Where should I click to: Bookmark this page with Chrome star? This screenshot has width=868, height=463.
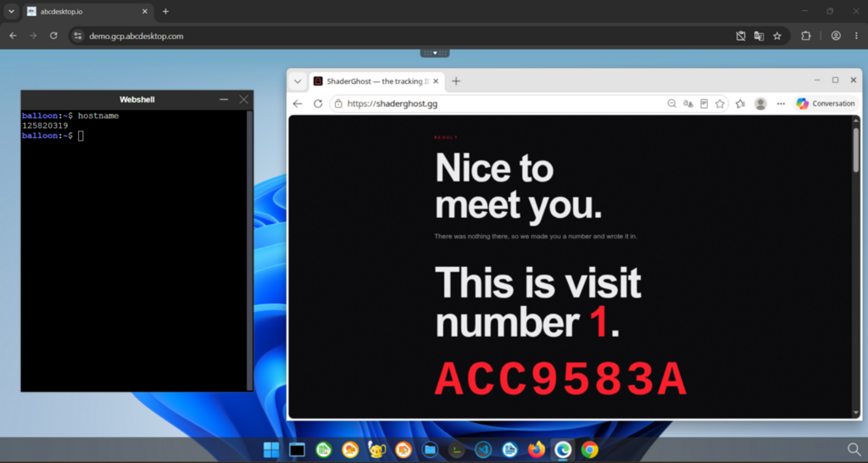click(777, 36)
